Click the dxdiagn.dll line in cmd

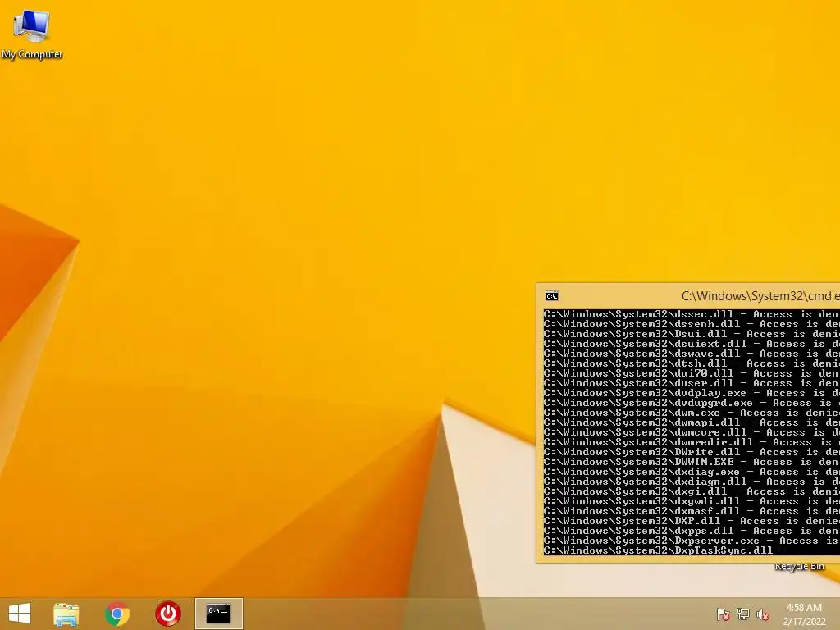[691, 482]
